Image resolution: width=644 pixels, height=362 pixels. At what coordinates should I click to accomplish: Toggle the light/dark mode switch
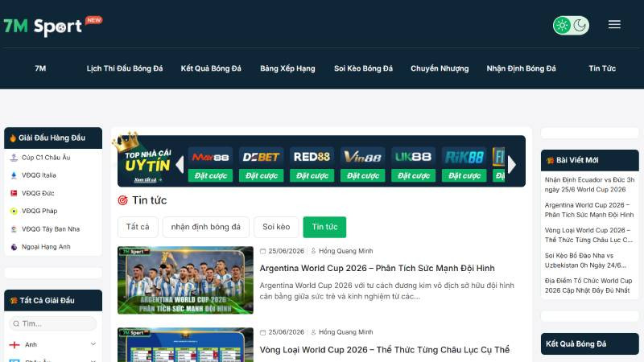[x=571, y=26]
